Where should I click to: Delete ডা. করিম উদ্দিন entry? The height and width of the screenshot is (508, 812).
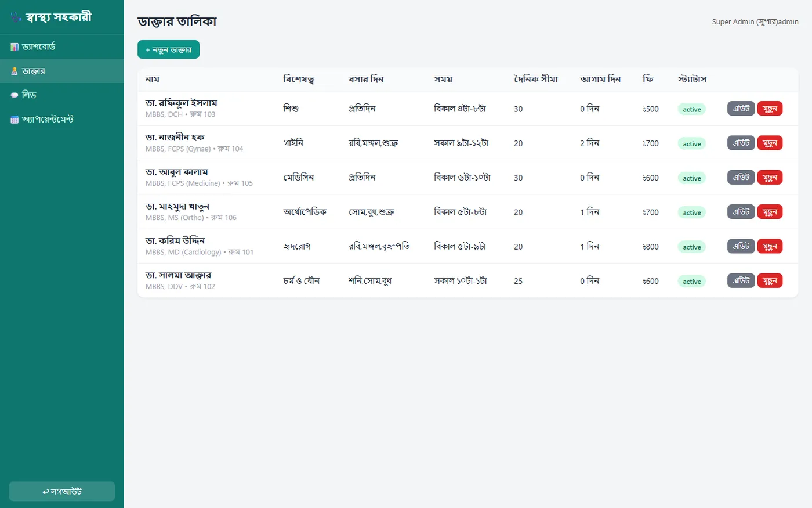pyautogui.click(x=770, y=246)
